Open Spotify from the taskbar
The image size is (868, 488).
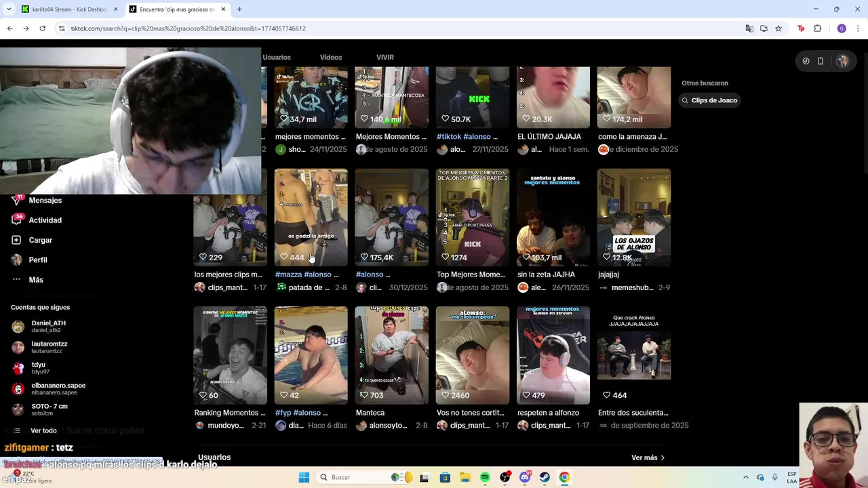485,477
